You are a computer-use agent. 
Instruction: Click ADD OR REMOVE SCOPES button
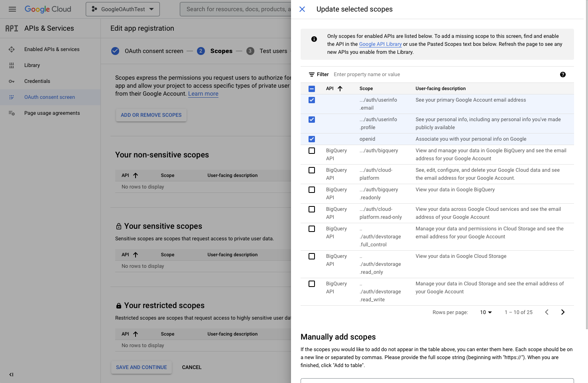[x=151, y=115]
